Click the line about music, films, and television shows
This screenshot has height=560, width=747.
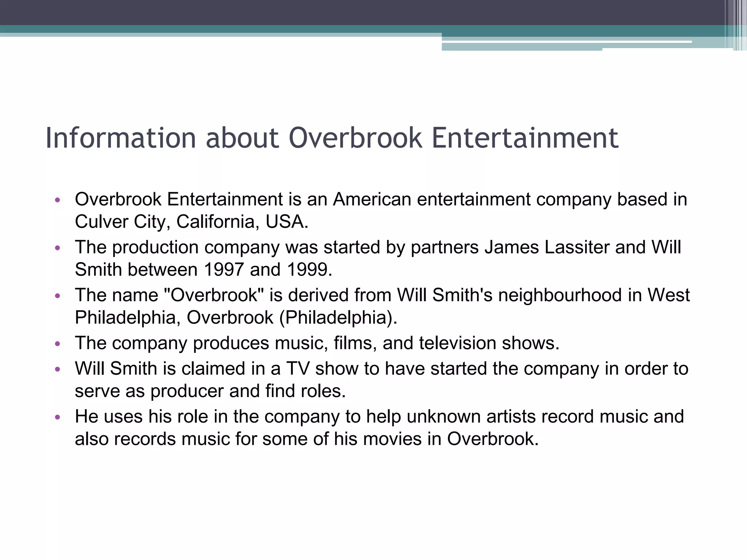pyautogui.click(x=317, y=343)
